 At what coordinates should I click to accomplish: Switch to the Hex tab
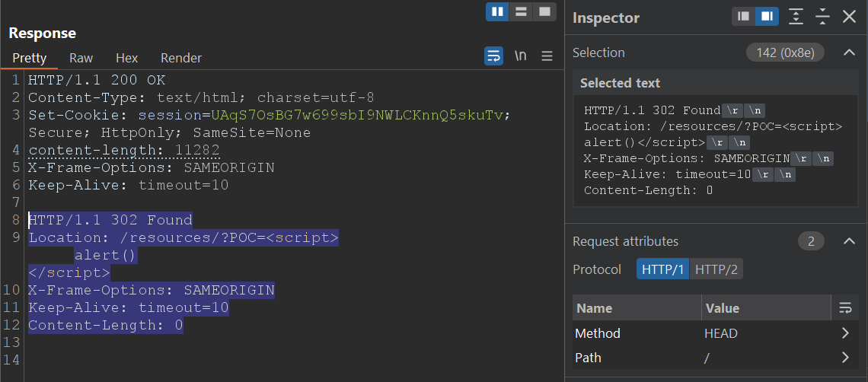[x=126, y=58]
